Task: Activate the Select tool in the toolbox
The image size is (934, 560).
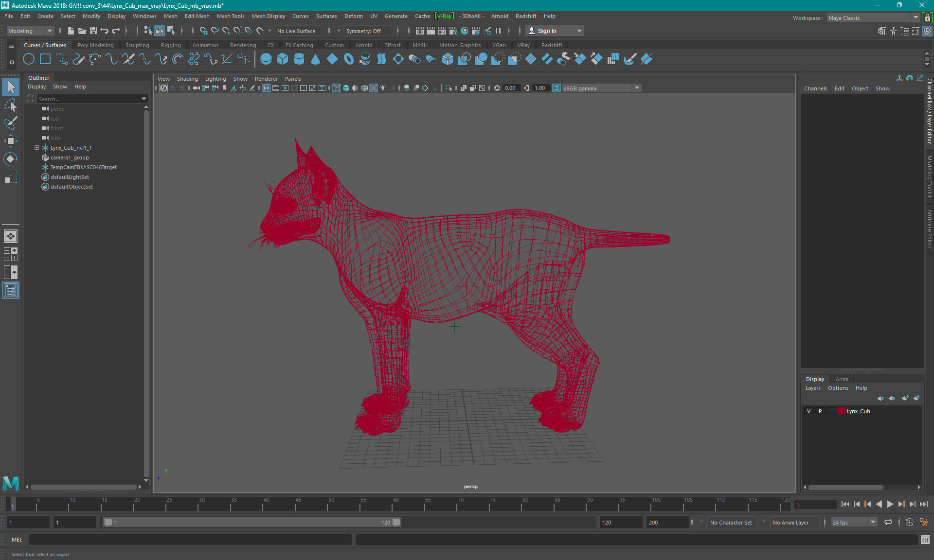Action: pyautogui.click(x=11, y=87)
